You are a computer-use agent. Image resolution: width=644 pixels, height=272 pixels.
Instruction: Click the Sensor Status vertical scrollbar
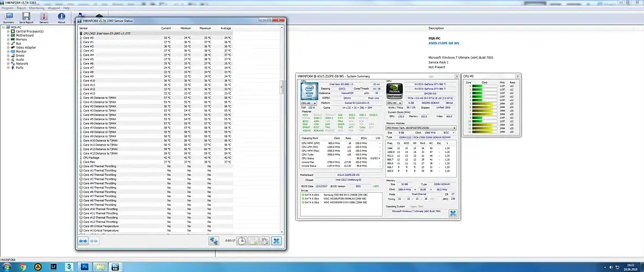pos(282,87)
